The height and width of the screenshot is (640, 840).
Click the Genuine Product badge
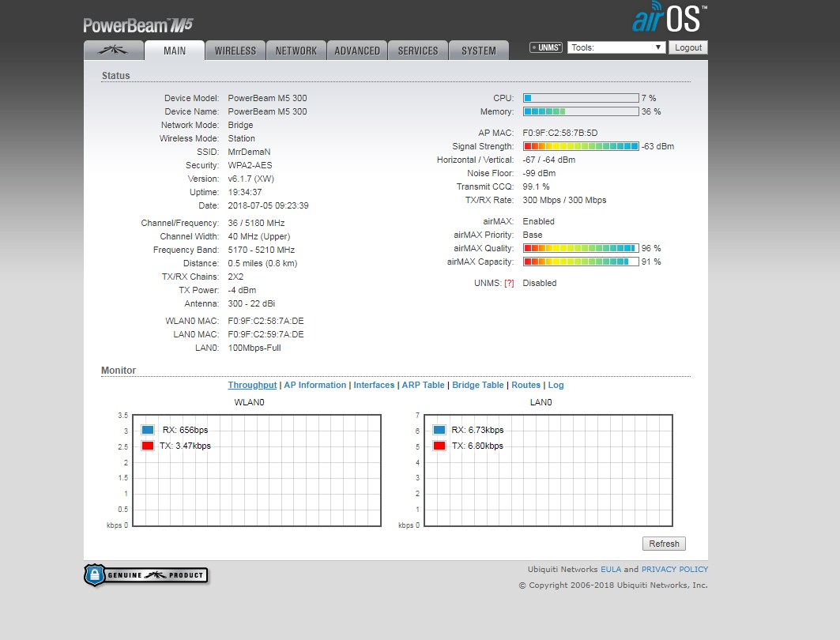(x=145, y=575)
